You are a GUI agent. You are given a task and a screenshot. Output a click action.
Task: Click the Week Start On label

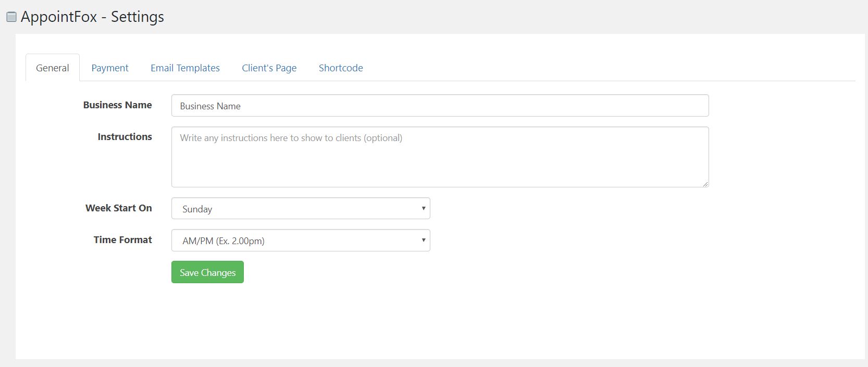(119, 208)
